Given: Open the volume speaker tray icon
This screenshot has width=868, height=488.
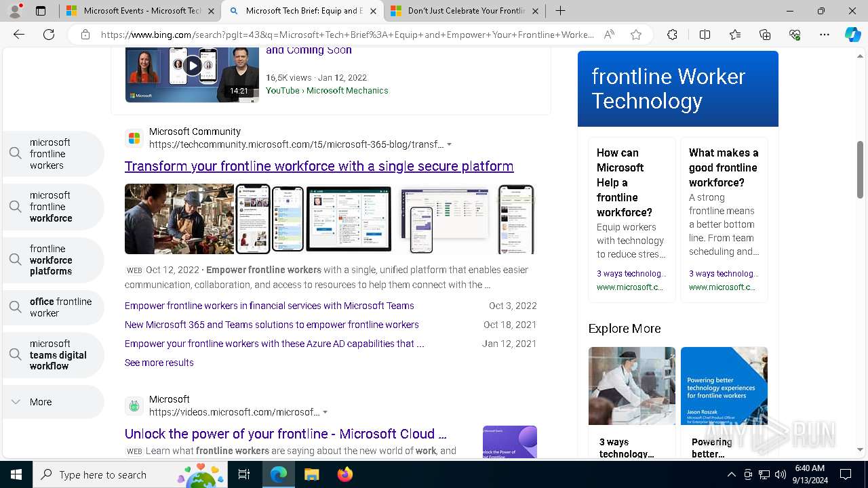Looking at the screenshot, I should [780, 474].
